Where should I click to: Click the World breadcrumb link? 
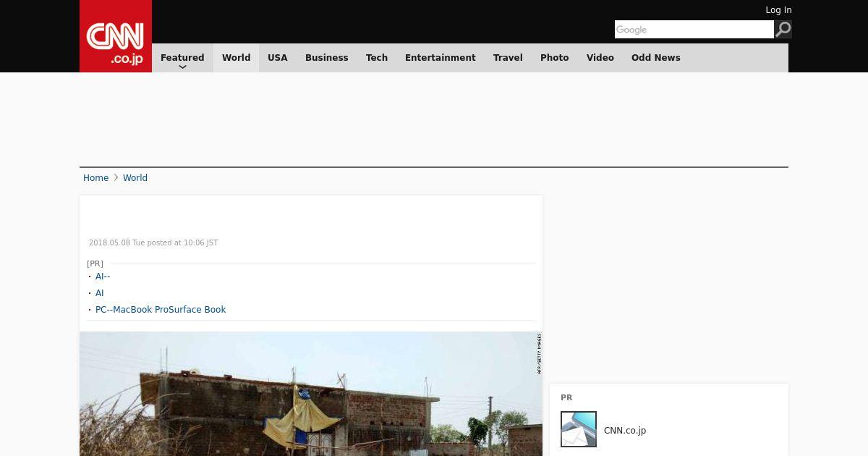click(135, 178)
